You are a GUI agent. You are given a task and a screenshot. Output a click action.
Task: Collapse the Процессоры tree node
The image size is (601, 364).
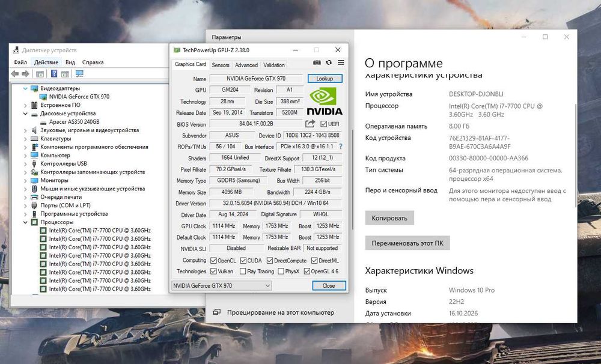pyautogui.click(x=25, y=222)
